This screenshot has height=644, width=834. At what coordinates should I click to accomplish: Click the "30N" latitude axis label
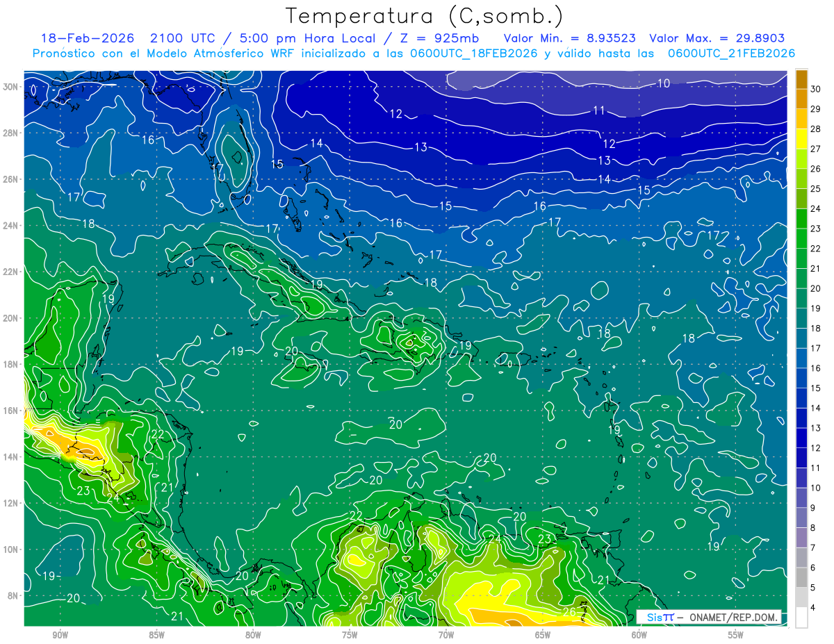click(10, 87)
